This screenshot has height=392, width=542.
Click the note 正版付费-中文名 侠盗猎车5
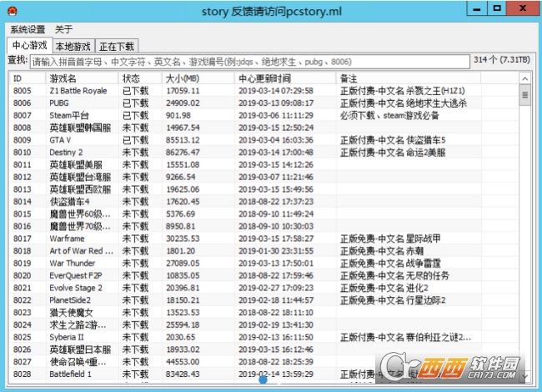[x=393, y=140]
